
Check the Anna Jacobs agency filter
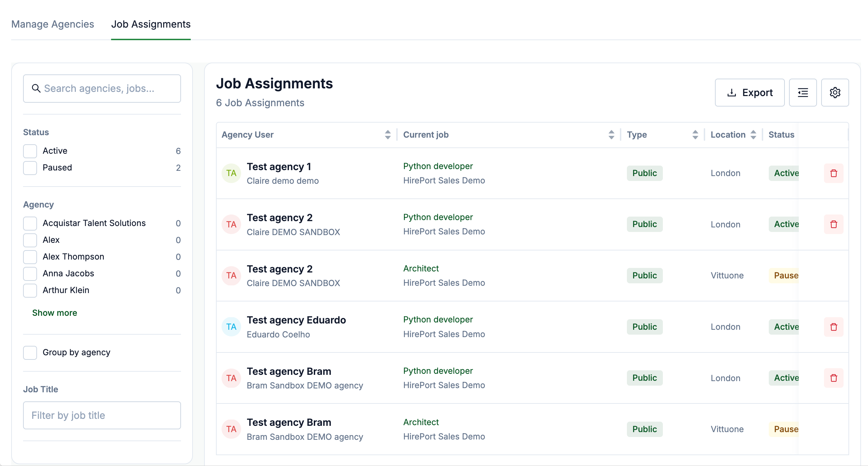pyautogui.click(x=30, y=274)
